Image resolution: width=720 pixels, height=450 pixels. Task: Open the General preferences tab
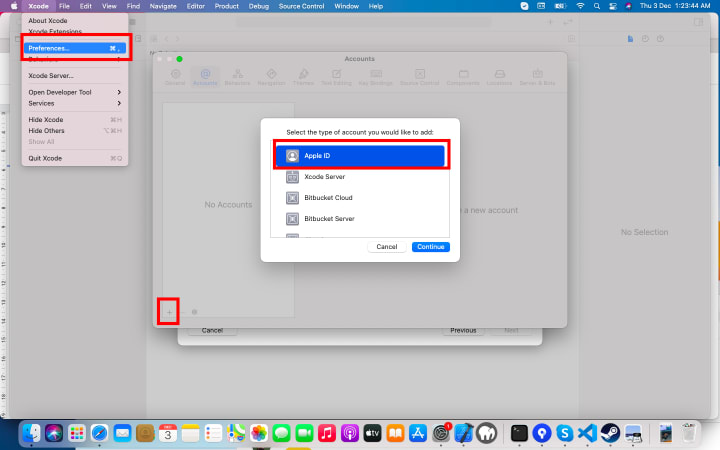coord(175,77)
